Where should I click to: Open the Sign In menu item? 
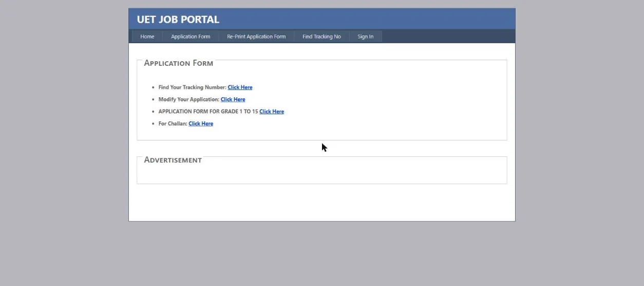coord(366,37)
